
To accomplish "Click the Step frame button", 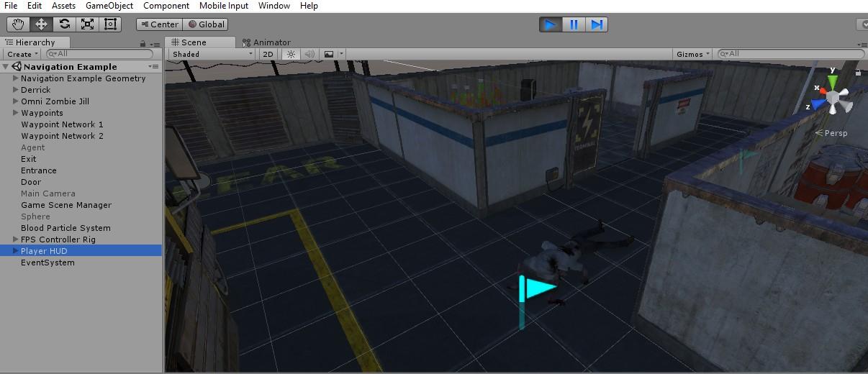I will (597, 24).
